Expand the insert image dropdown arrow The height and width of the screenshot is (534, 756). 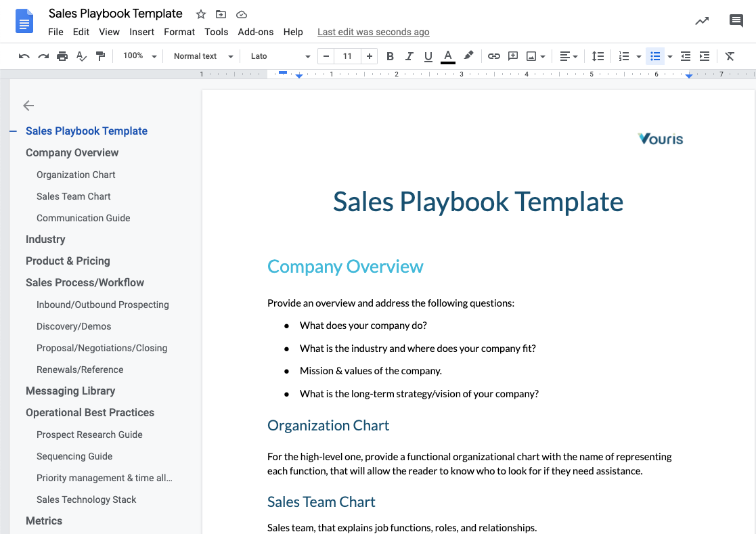coord(543,57)
